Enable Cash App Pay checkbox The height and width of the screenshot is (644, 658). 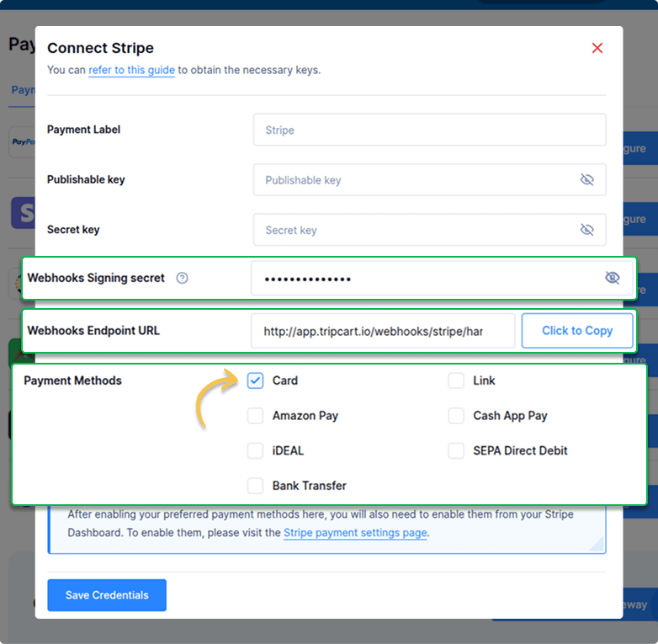(456, 416)
